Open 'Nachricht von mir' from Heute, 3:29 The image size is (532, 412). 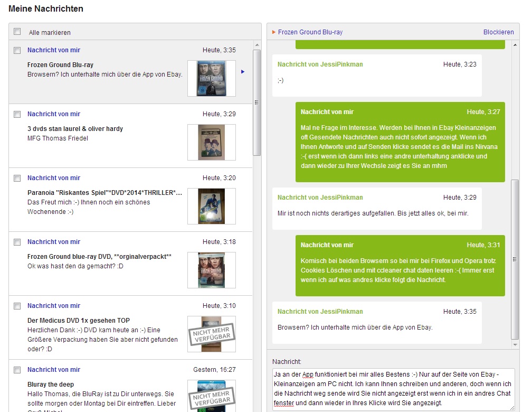(x=54, y=114)
